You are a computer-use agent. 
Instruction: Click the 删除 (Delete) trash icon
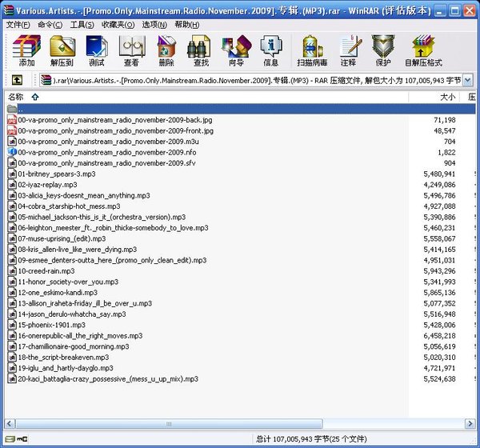(166, 50)
